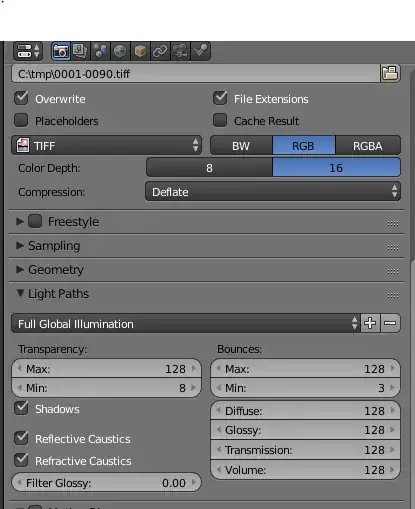Toggle the Overwrite checkbox
Viewport: 415px width, 509px height.
(x=21, y=98)
